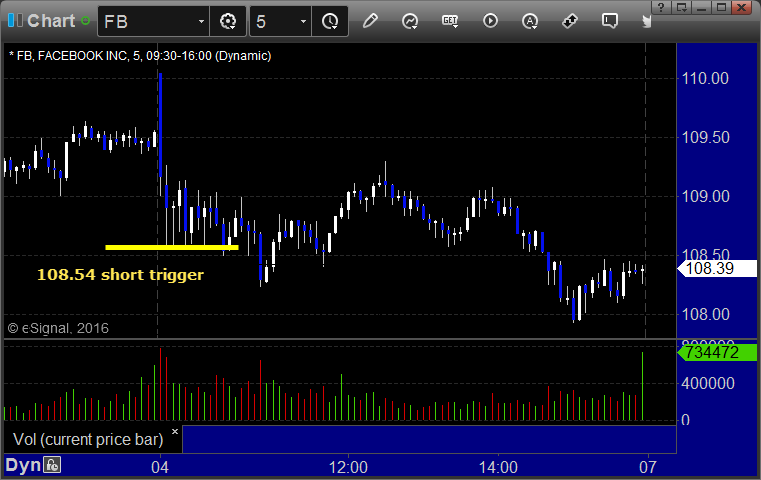Click the 400000 volume axis label
This screenshot has height=480, width=761.
(708, 383)
